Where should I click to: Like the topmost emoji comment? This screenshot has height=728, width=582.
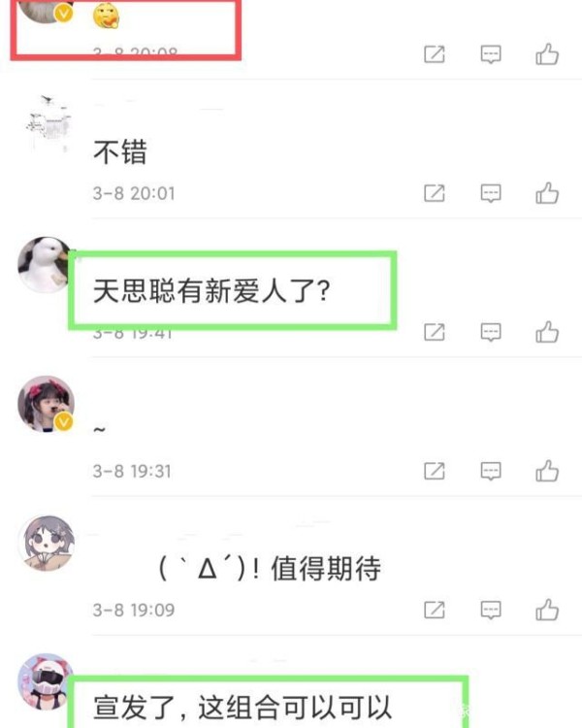(x=547, y=53)
